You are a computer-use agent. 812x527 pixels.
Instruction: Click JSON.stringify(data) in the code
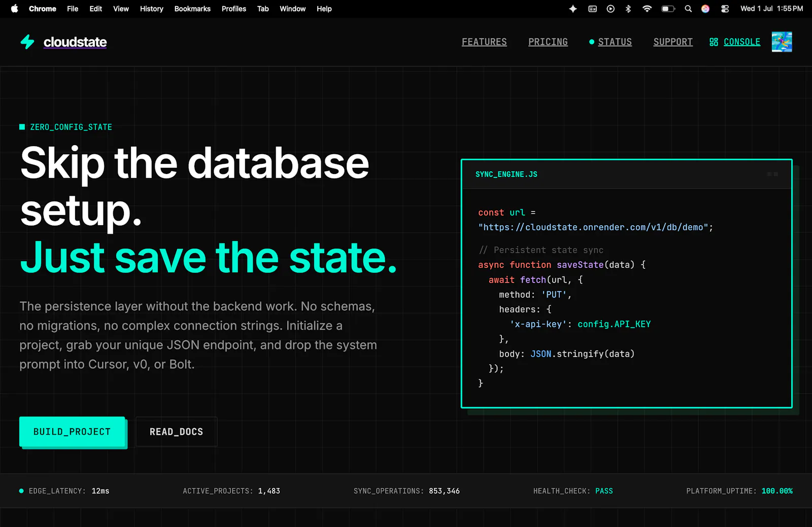pos(583,354)
